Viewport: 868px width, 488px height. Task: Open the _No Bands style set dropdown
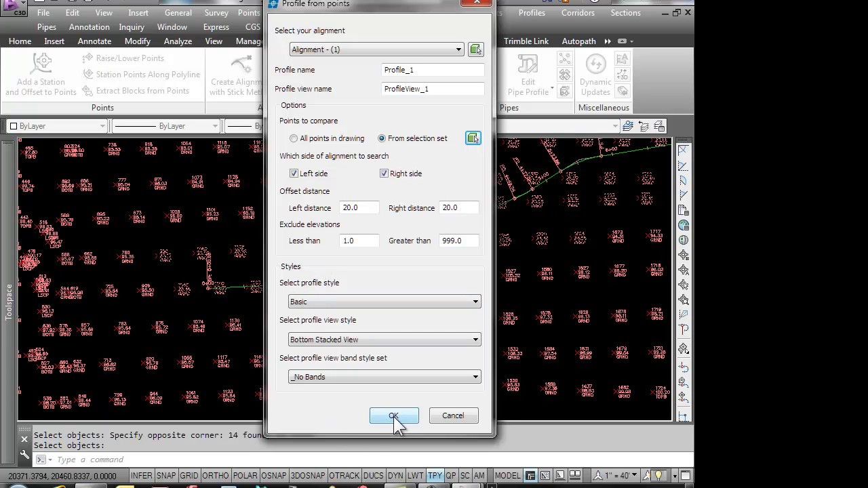tap(384, 377)
